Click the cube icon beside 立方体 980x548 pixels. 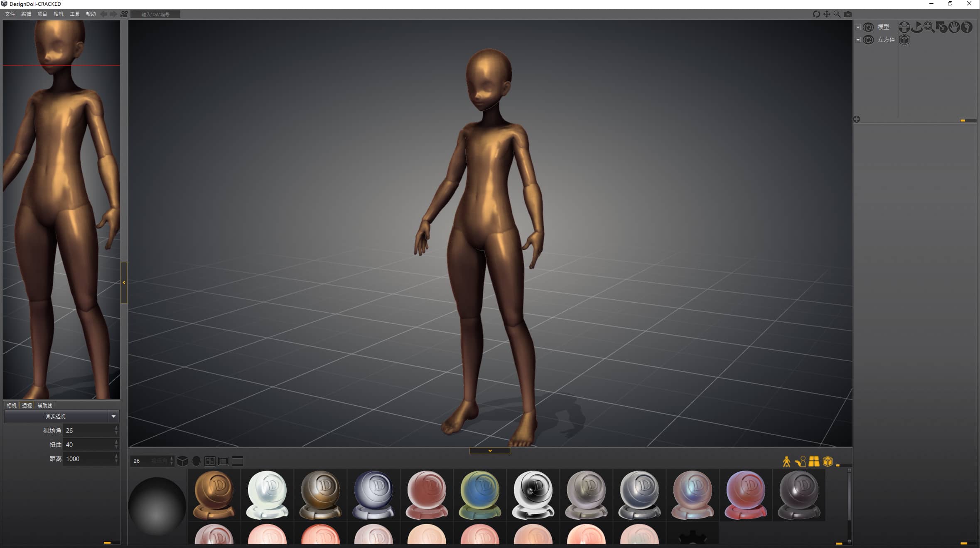click(x=904, y=40)
